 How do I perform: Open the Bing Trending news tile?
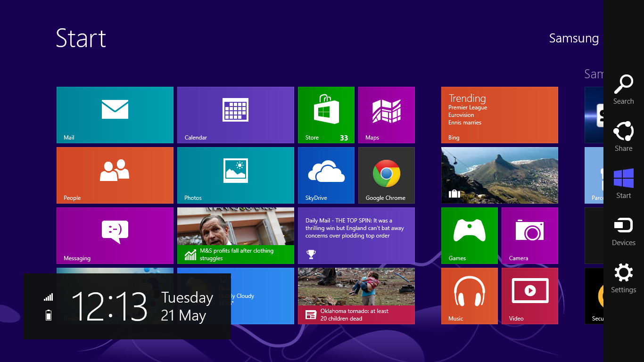(x=499, y=115)
